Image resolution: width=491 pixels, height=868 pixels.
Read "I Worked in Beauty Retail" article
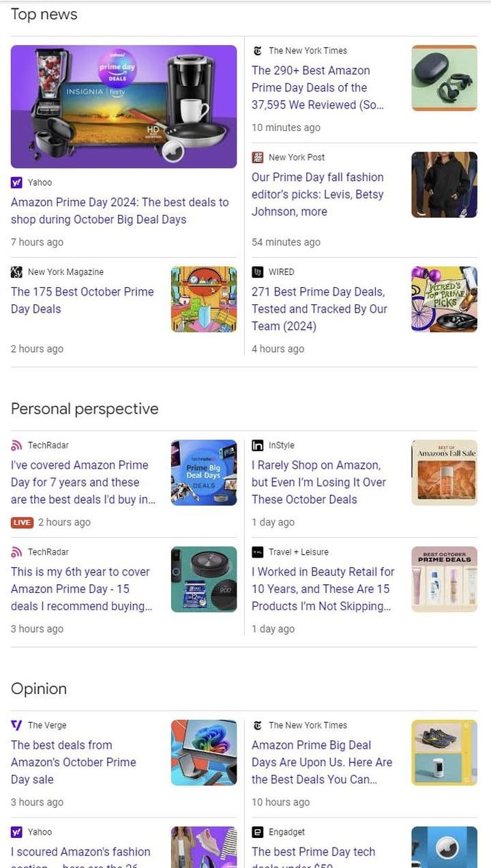click(x=323, y=588)
